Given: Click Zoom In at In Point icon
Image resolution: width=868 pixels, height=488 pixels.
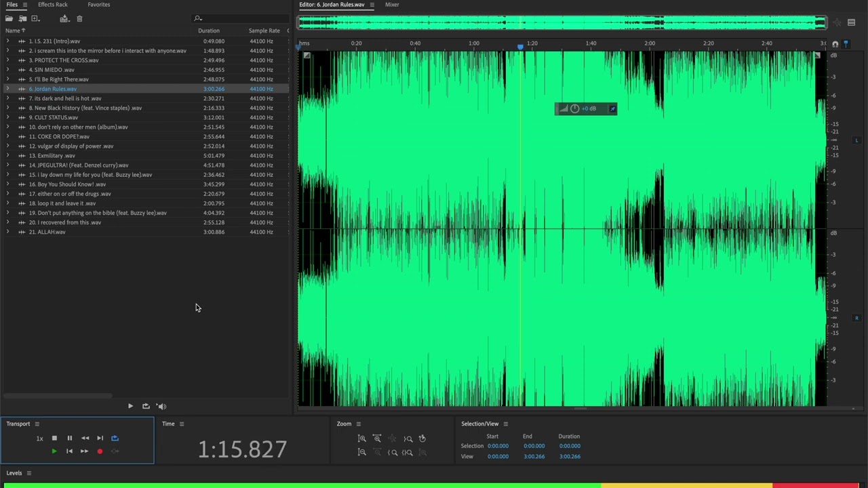Looking at the screenshot, I should coord(393,452).
